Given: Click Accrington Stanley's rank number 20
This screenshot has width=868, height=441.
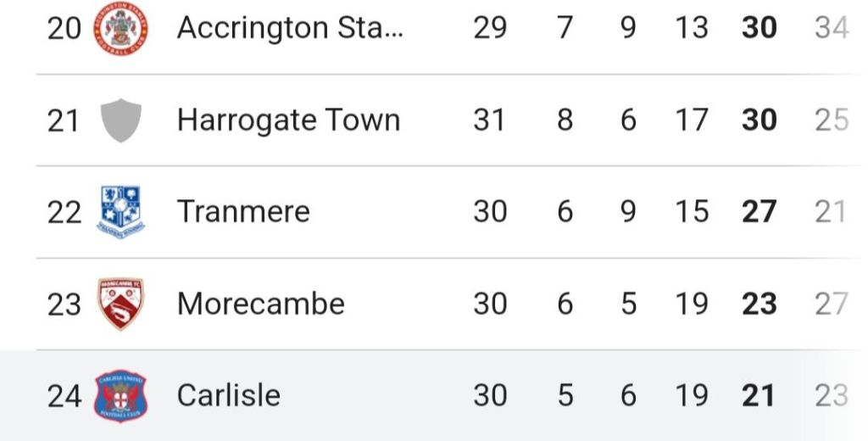Looking at the screenshot, I should pos(64,29).
